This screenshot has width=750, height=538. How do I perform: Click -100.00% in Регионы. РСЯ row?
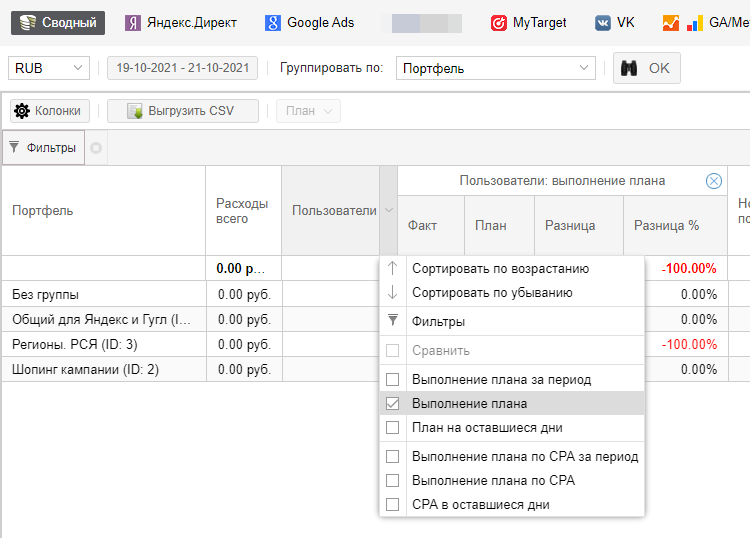[689, 344]
